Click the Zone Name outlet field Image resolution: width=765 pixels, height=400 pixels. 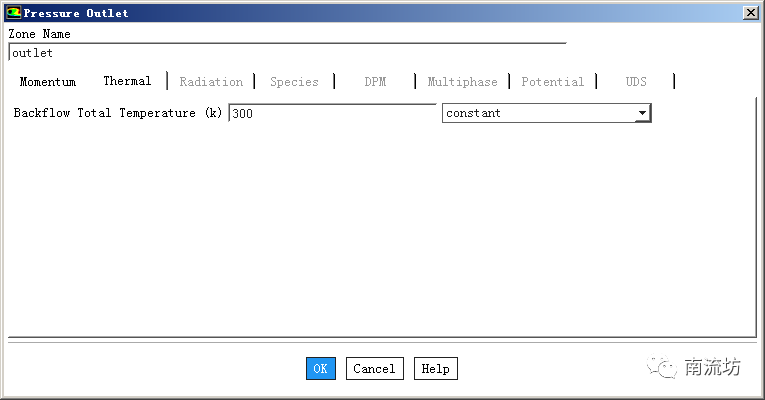287,52
